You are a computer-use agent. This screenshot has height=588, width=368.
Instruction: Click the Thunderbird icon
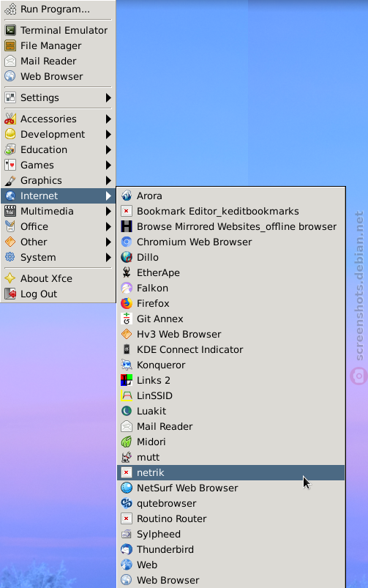coord(127,549)
